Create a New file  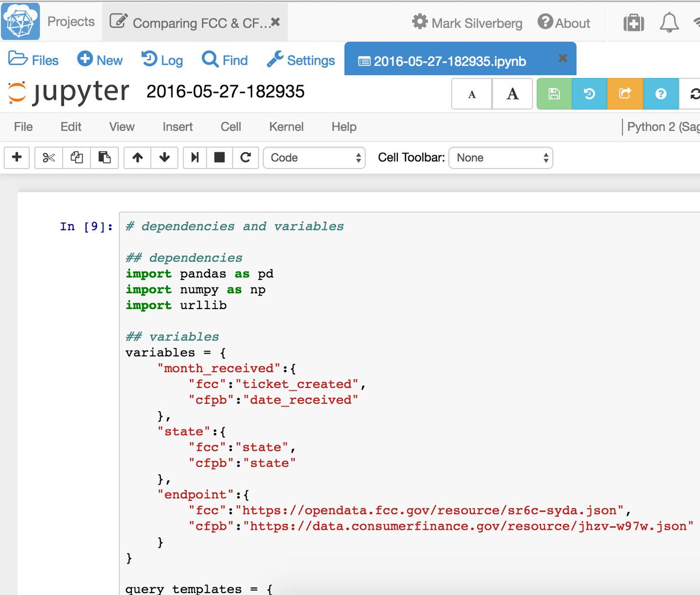click(x=100, y=60)
